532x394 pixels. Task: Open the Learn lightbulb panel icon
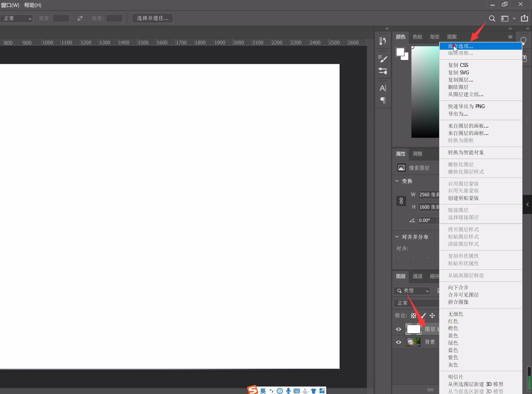pyautogui.click(x=523, y=41)
